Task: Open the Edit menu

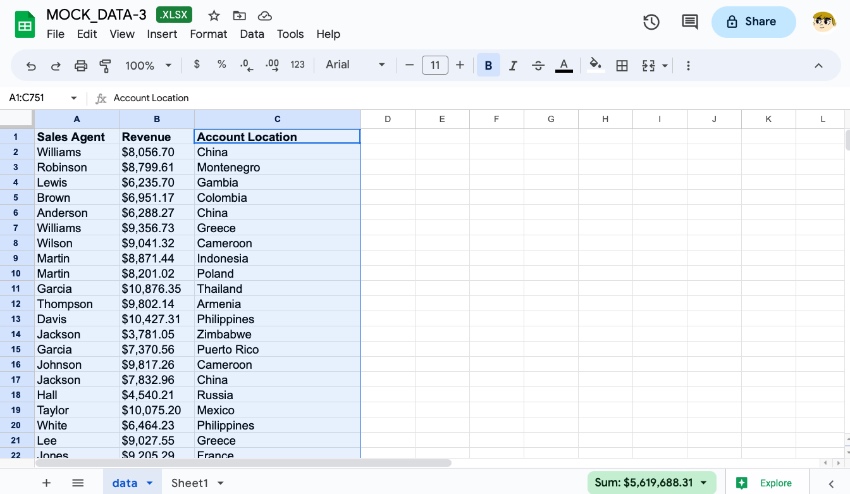Action: [87, 34]
